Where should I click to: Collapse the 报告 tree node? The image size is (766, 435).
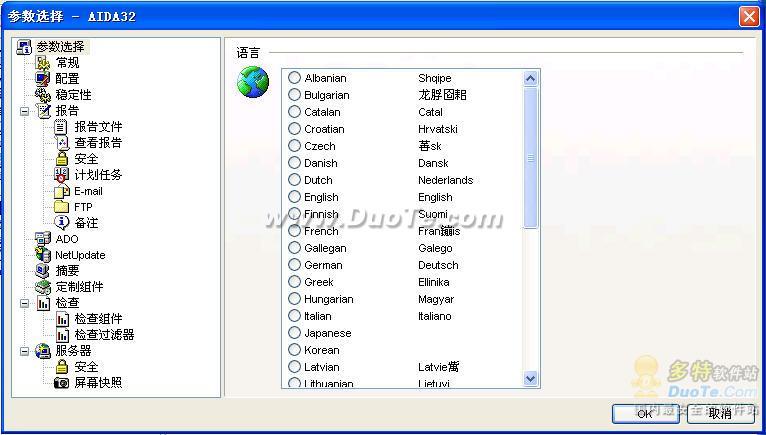24,111
